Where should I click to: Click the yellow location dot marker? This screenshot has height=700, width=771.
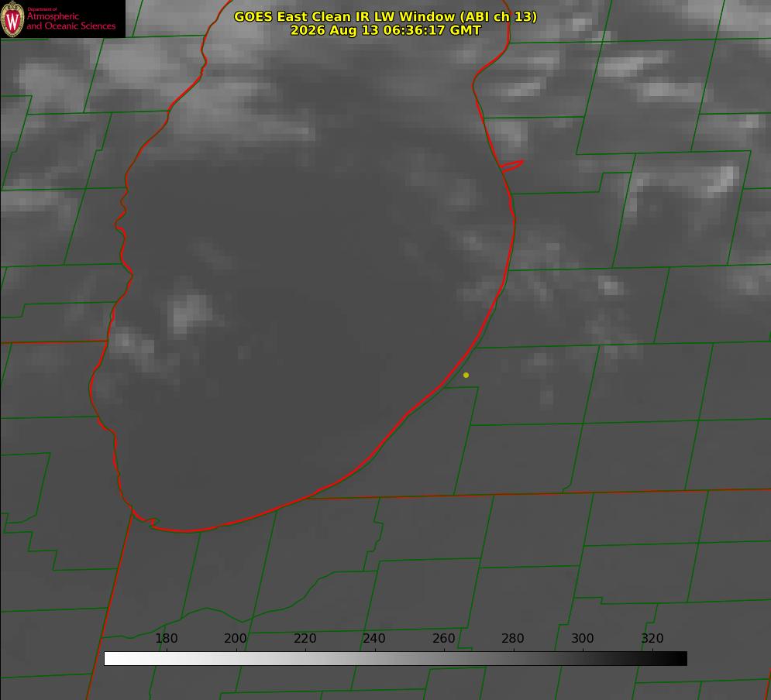[466, 376]
